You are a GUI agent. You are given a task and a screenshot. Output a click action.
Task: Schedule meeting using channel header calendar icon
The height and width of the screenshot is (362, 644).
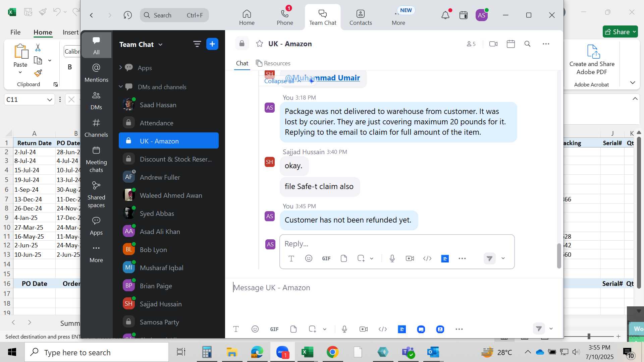pos(511,44)
